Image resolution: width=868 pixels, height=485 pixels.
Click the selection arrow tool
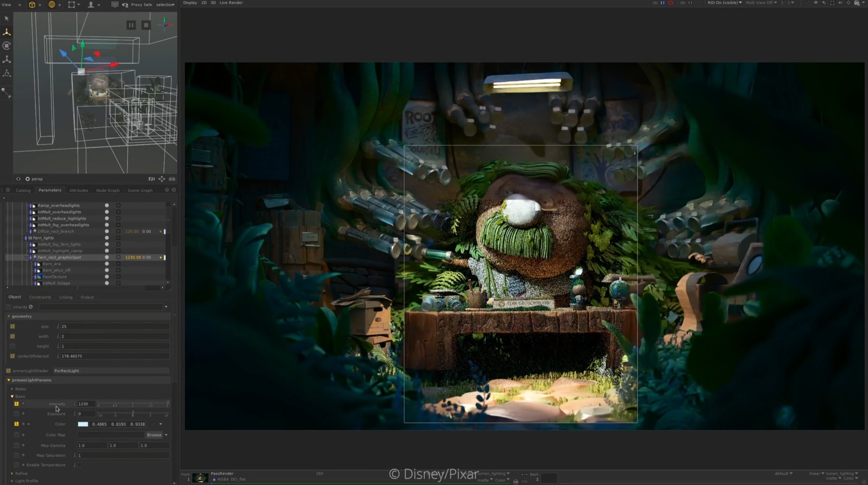point(7,19)
